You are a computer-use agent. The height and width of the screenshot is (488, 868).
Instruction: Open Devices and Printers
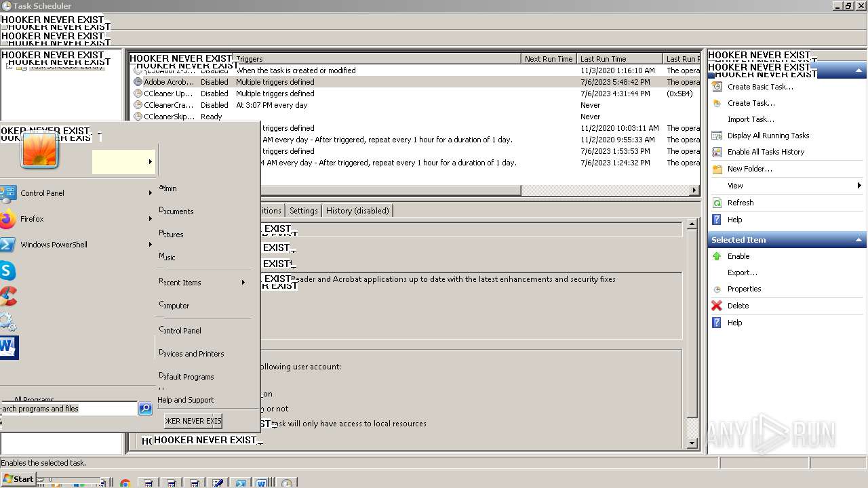pyautogui.click(x=191, y=354)
